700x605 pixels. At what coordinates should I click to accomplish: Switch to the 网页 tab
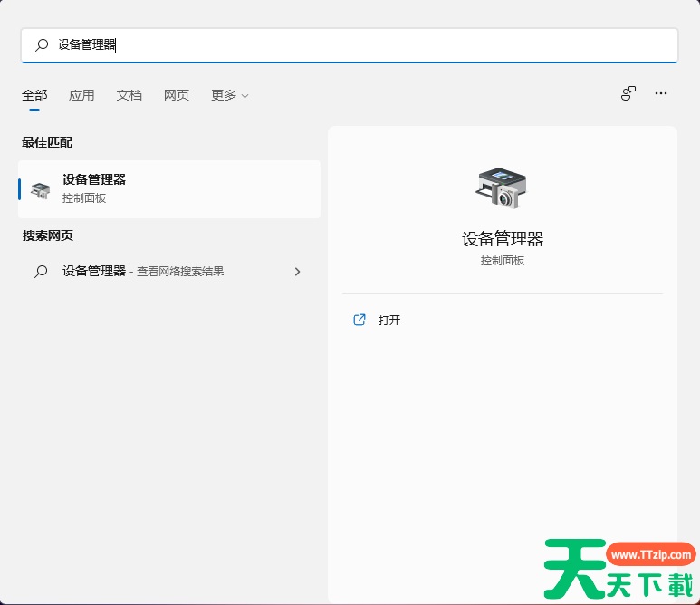pyautogui.click(x=177, y=95)
